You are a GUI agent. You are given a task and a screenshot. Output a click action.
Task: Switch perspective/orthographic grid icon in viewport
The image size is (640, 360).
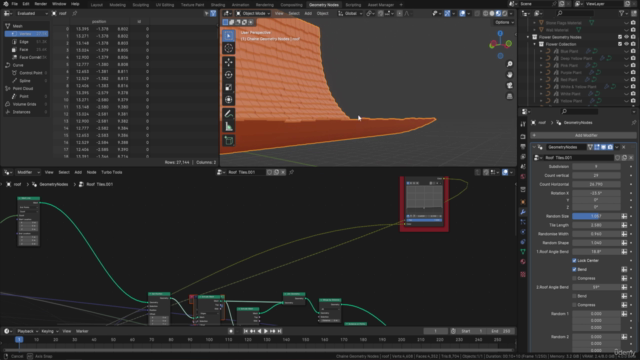click(509, 96)
